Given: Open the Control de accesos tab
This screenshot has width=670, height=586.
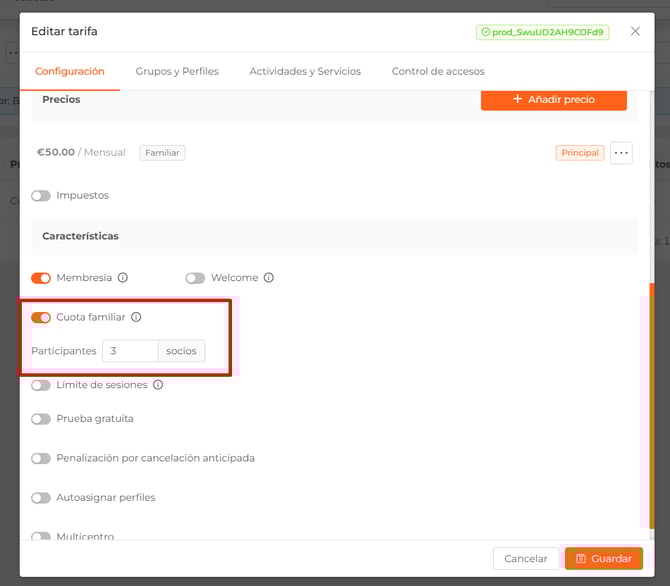Looking at the screenshot, I should pyautogui.click(x=438, y=72).
